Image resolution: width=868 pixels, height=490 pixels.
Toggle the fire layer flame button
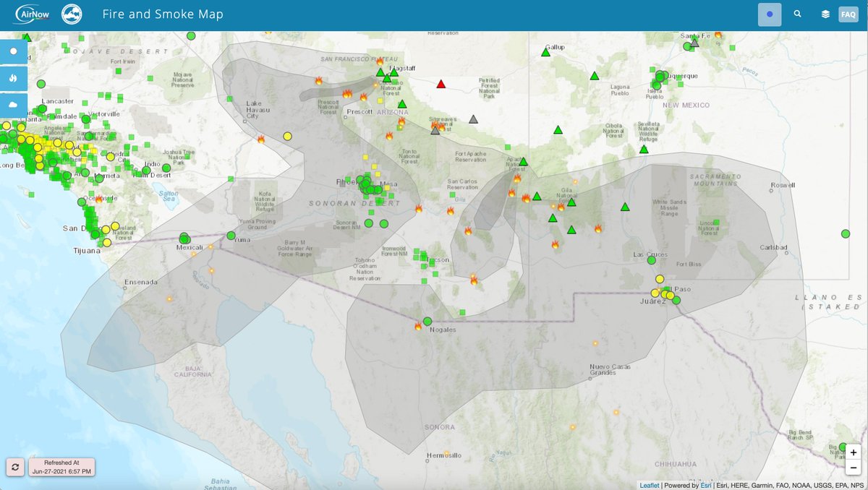tap(13, 78)
